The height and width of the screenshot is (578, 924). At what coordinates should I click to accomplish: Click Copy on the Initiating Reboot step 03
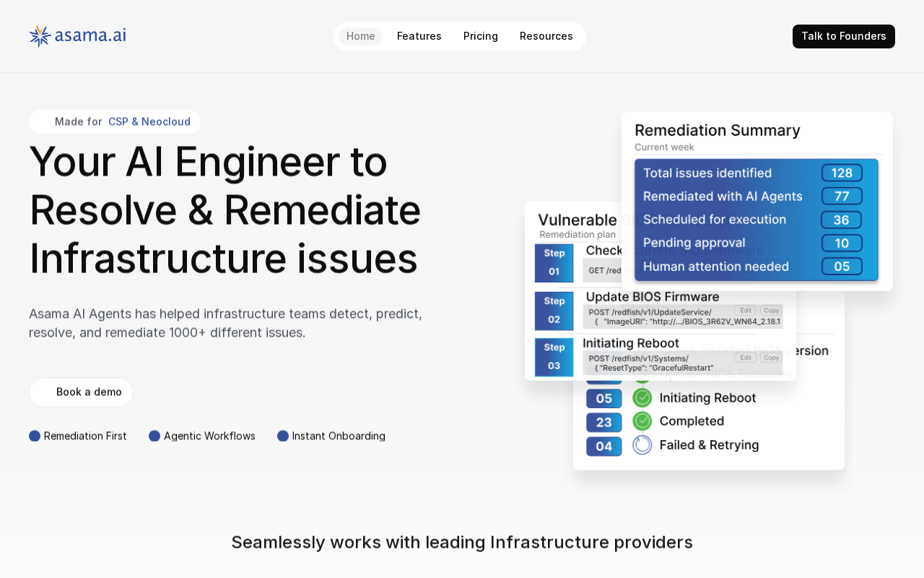771,357
